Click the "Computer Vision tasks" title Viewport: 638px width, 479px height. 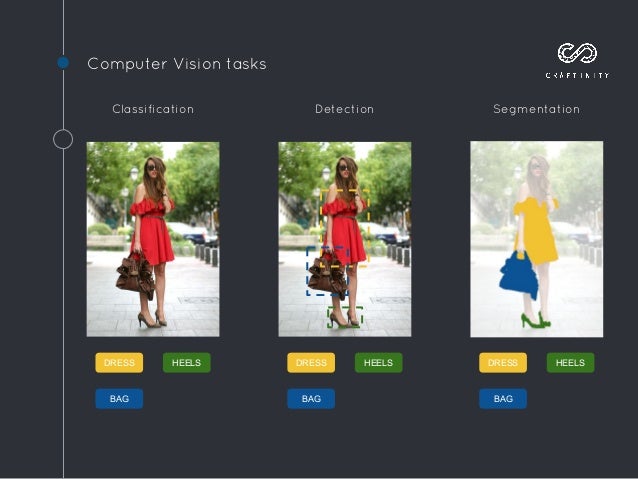pos(177,64)
